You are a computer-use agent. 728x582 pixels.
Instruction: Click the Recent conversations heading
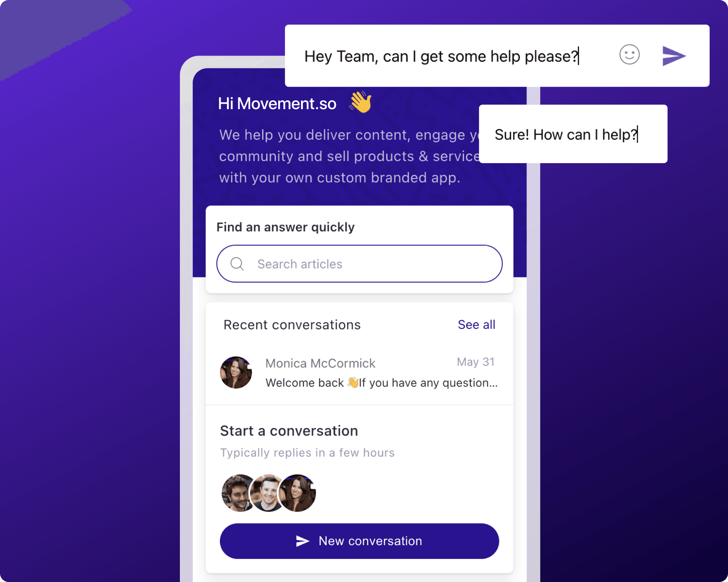[x=292, y=325]
